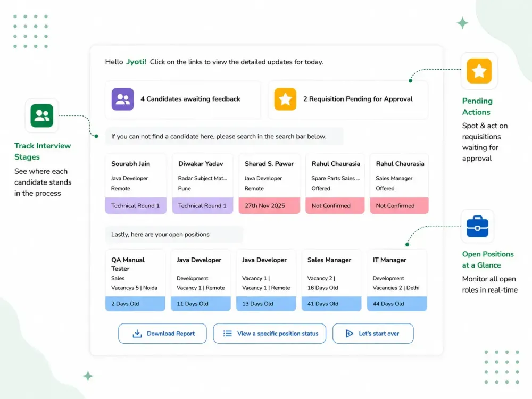Click the list icon in View position status

228,334
